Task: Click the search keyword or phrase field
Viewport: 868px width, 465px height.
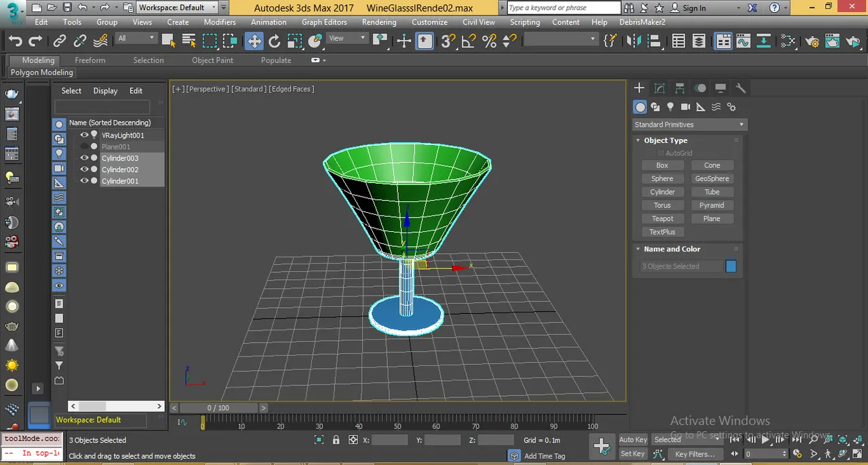Action: coord(564,7)
